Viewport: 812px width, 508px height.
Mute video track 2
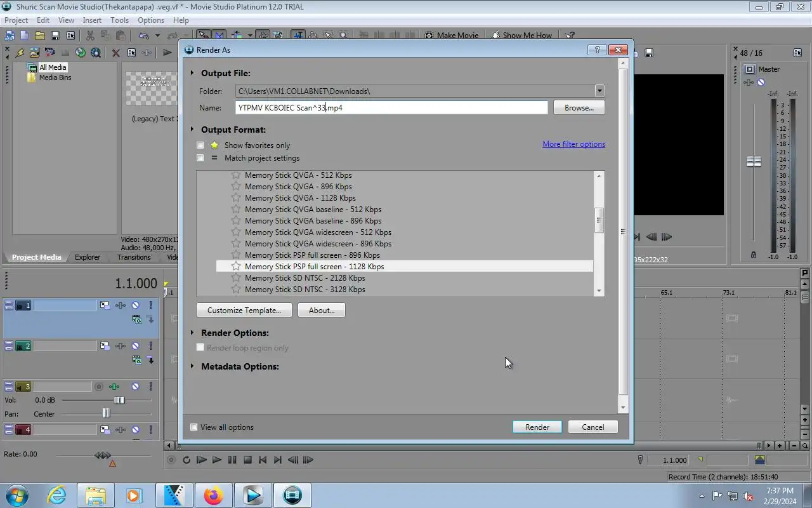[135, 346]
